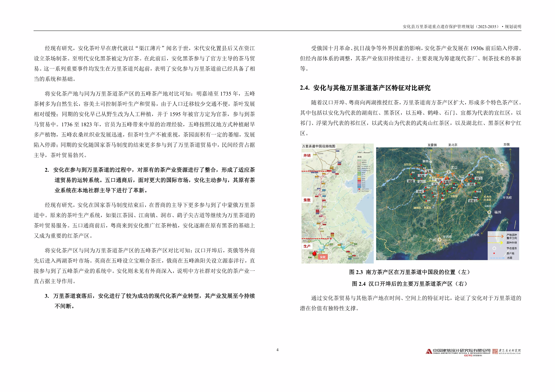Click the 外销 label on the route map
Image resolution: width=555 pixels, height=392 pixels.
pyautogui.click(x=307, y=155)
